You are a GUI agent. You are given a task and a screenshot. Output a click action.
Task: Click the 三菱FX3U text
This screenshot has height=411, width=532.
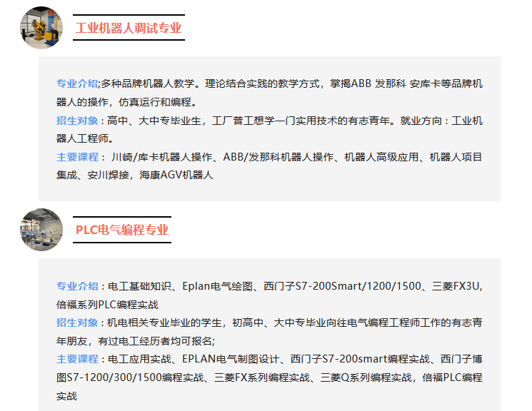coord(457,285)
